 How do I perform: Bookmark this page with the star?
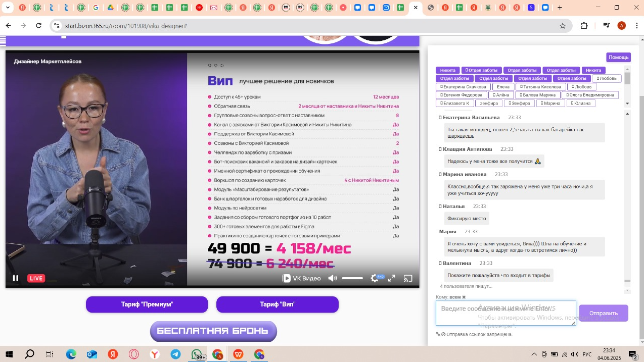click(562, 26)
